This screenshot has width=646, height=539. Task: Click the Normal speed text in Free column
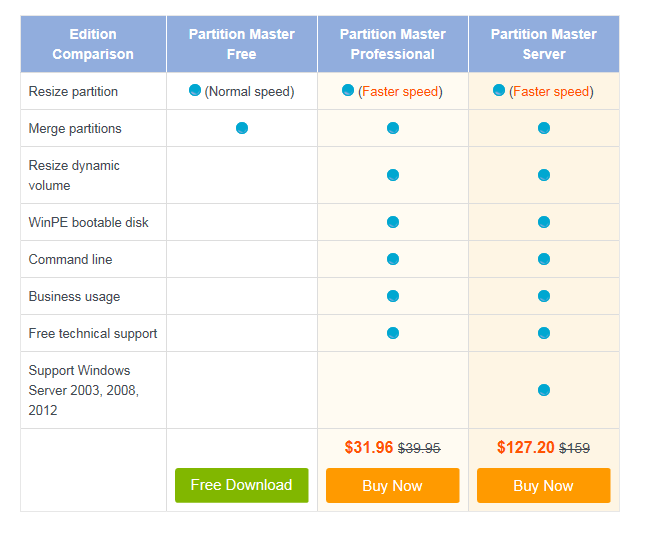point(249,91)
